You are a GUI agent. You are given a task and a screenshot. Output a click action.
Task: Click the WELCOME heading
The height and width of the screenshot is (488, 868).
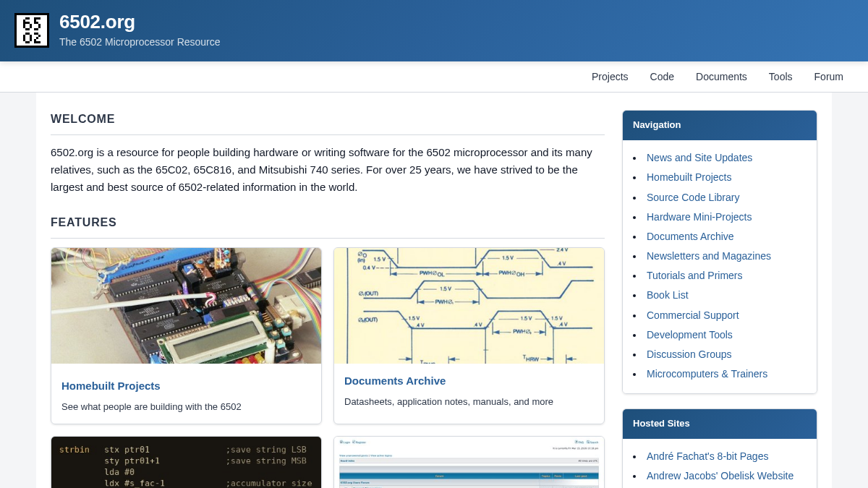[x=82, y=119]
